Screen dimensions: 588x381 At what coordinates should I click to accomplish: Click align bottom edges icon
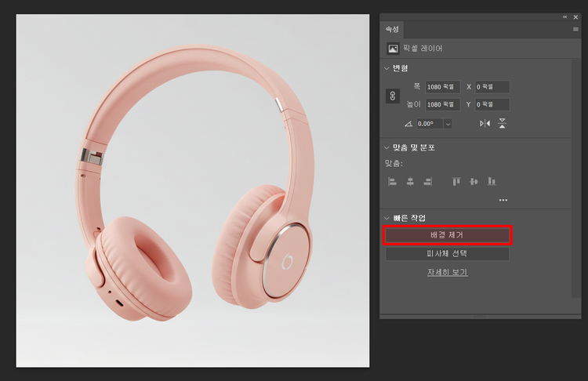(492, 182)
